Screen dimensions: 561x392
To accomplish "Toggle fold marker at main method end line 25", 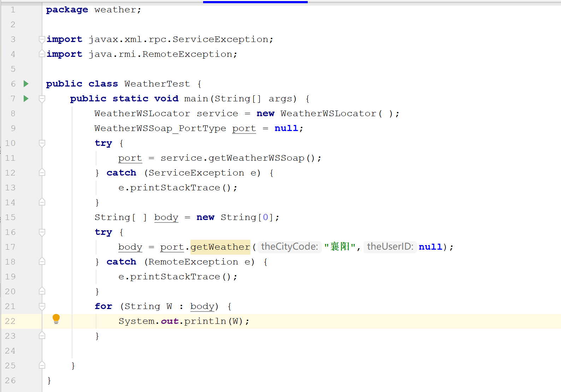I will pyautogui.click(x=42, y=365).
